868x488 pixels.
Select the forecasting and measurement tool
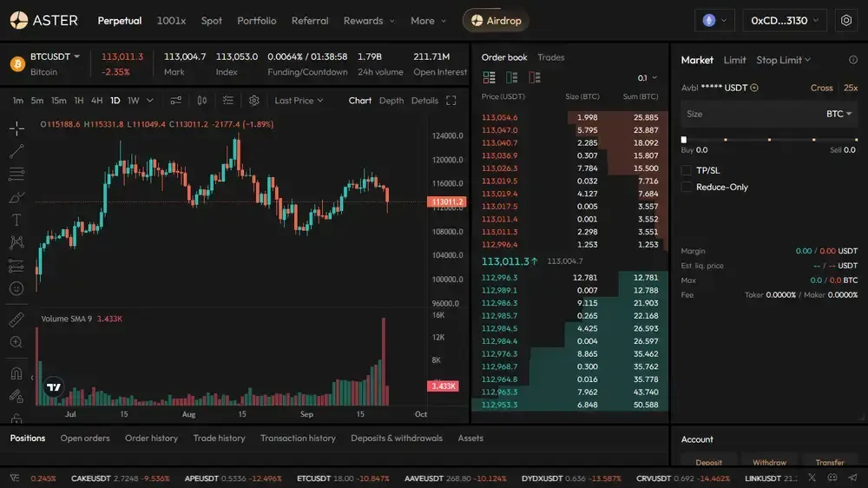(16, 266)
